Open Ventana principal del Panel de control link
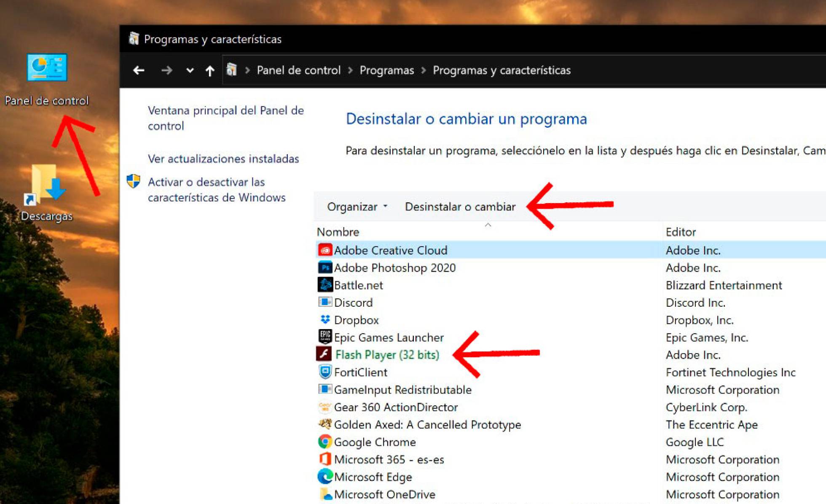This screenshot has height=504, width=826. point(226,118)
